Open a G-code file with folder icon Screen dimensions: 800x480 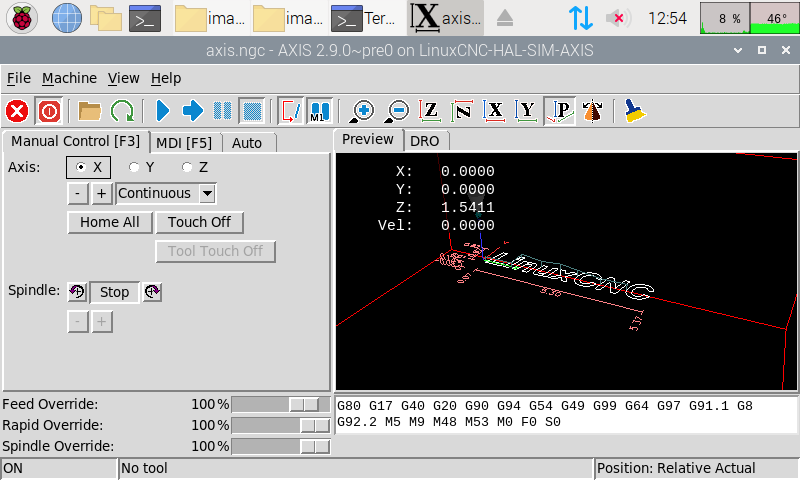pos(89,111)
